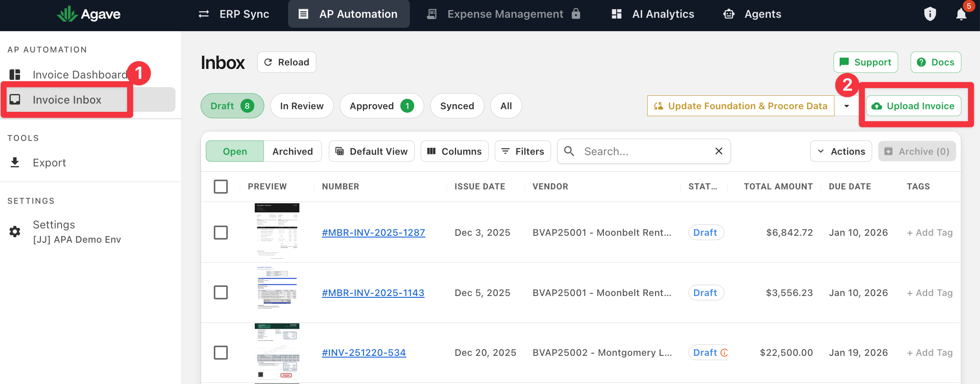Image resolution: width=980 pixels, height=384 pixels.
Task: Check the box for INV-251220-534
Action: pos(221,353)
